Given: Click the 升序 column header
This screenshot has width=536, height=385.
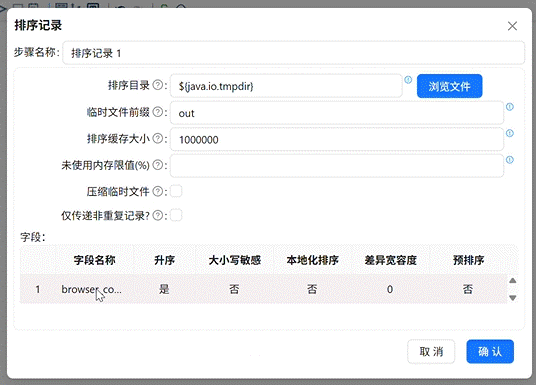Looking at the screenshot, I should [x=164, y=260].
